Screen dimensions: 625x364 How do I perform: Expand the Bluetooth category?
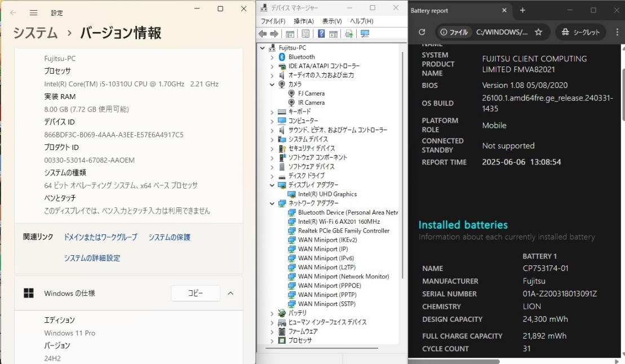point(272,57)
